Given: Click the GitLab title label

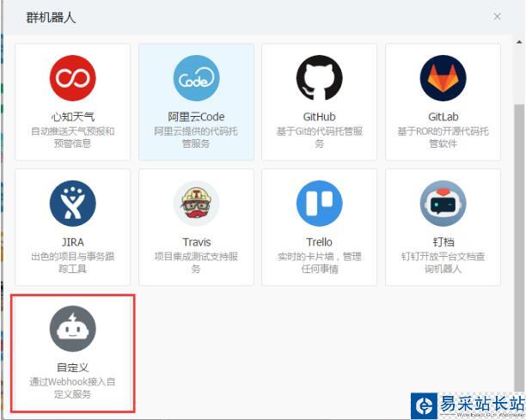Looking at the screenshot, I should (443, 117).
